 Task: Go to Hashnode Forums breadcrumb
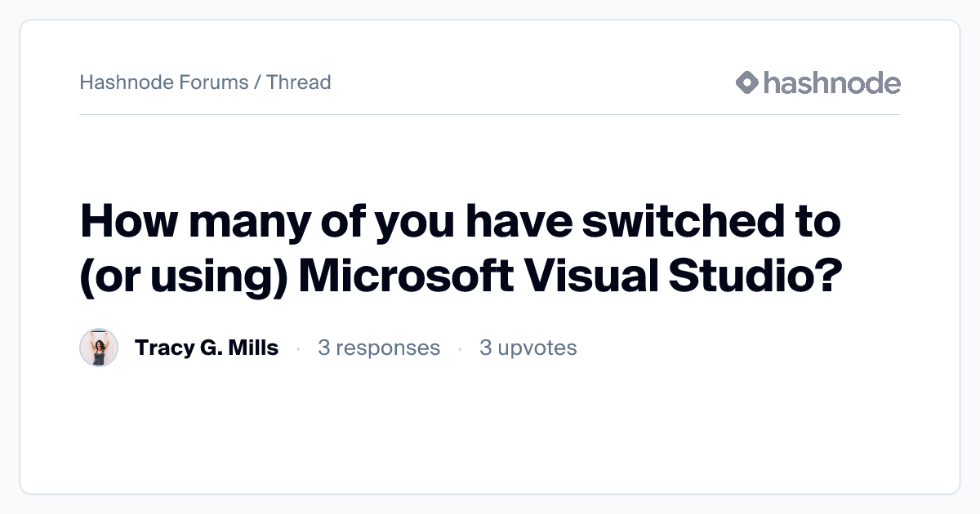point(164,82)
